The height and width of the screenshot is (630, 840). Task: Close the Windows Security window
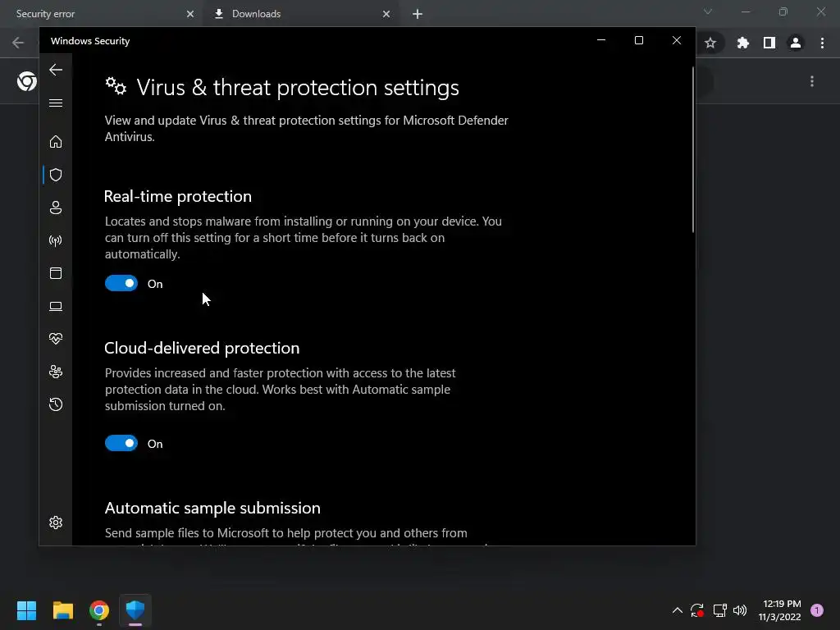pos(677,40)
